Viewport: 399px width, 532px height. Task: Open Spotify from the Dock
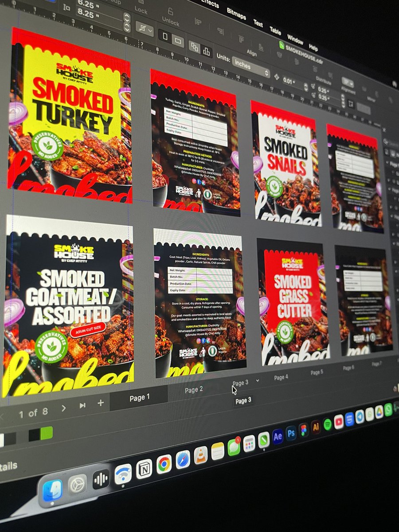(x=328, y=424)
